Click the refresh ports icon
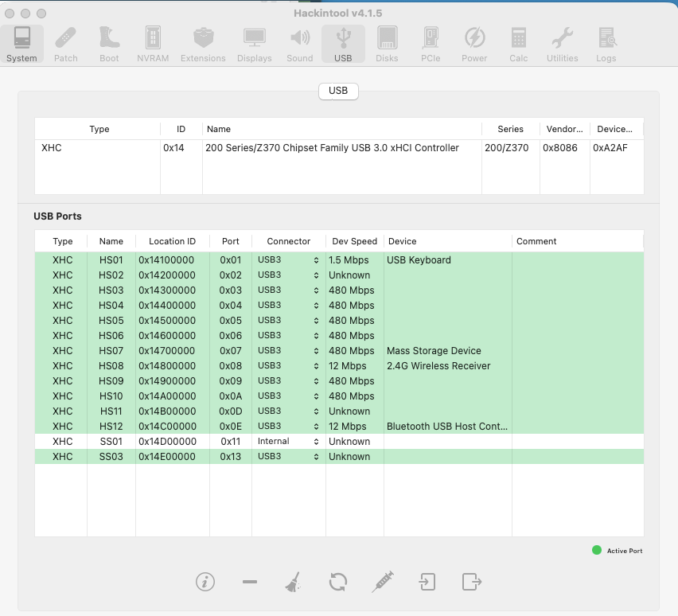 click(x=337, y=582)
